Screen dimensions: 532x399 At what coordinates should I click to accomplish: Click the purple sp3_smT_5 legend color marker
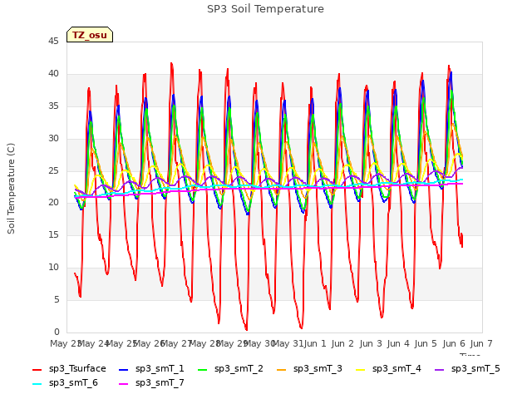tap(440, 369)
